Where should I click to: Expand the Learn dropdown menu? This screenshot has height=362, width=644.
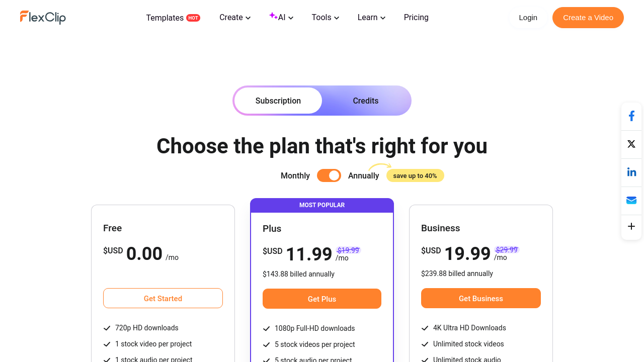coord(371,18)
